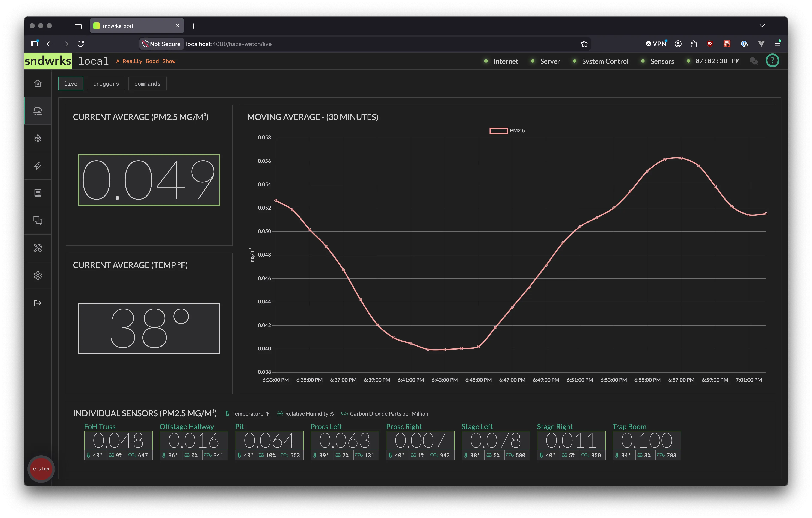Select the haze watch sidebar icon
This screenshot has height=518, width=812.
(x=38, y=111)
